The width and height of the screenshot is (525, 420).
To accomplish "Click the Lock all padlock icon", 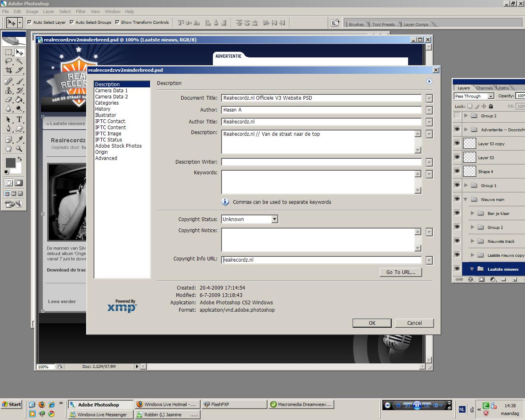I will tap(491, 106).
